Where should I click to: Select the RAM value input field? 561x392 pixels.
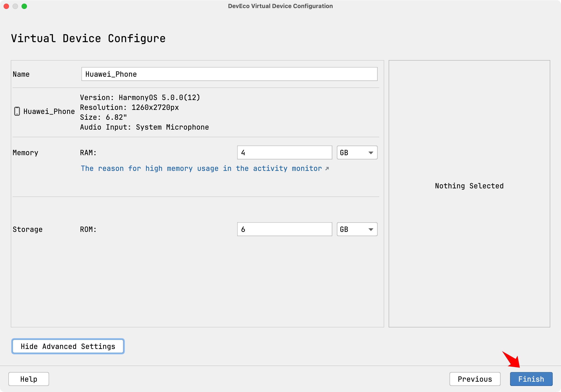285,152
